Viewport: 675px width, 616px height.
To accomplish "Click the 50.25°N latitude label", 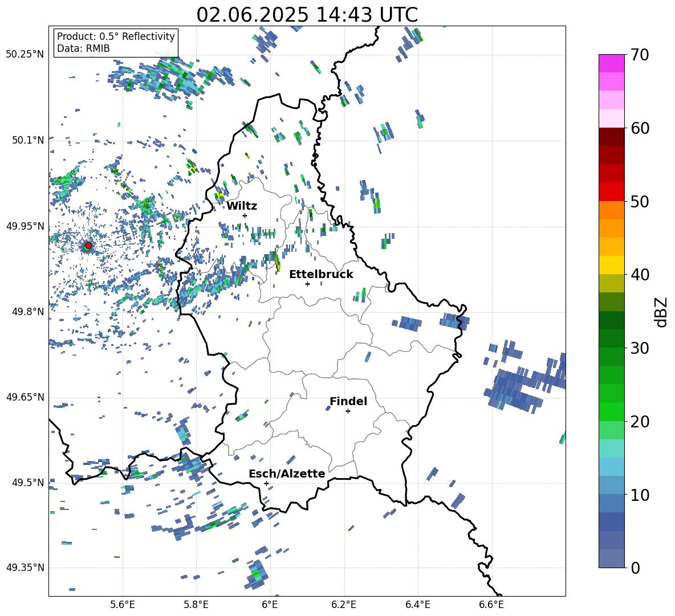I will pos(25,55).
